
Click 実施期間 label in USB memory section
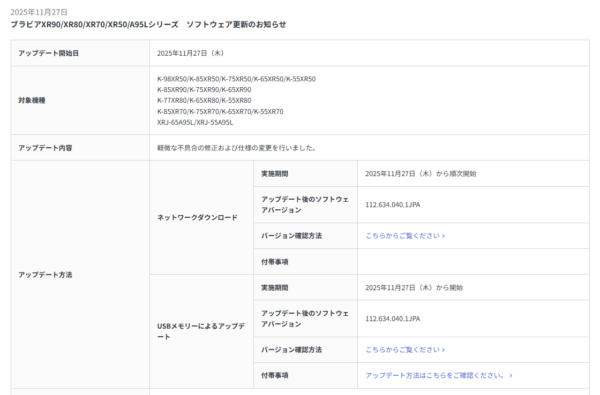tap(275, 288)
